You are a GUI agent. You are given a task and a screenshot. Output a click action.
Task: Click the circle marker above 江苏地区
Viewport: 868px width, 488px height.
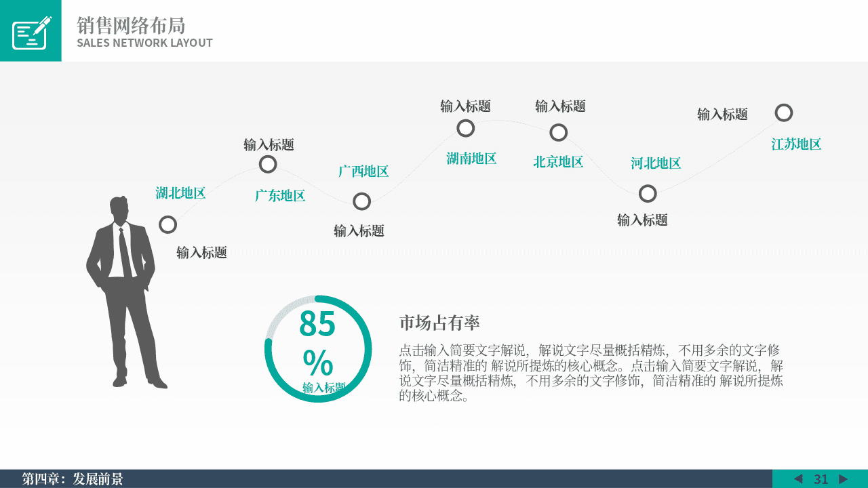tap(784, 113)
